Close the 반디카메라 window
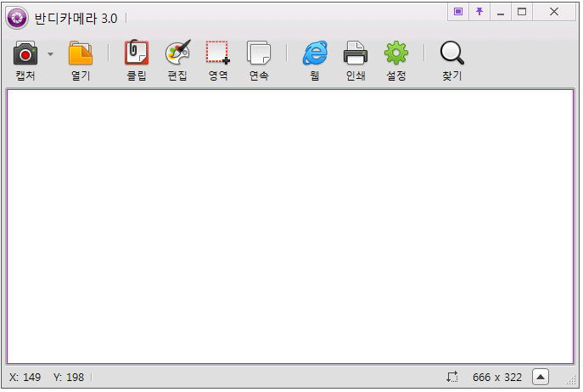Viewport: 583px width, 392px height. click(554, 12)
